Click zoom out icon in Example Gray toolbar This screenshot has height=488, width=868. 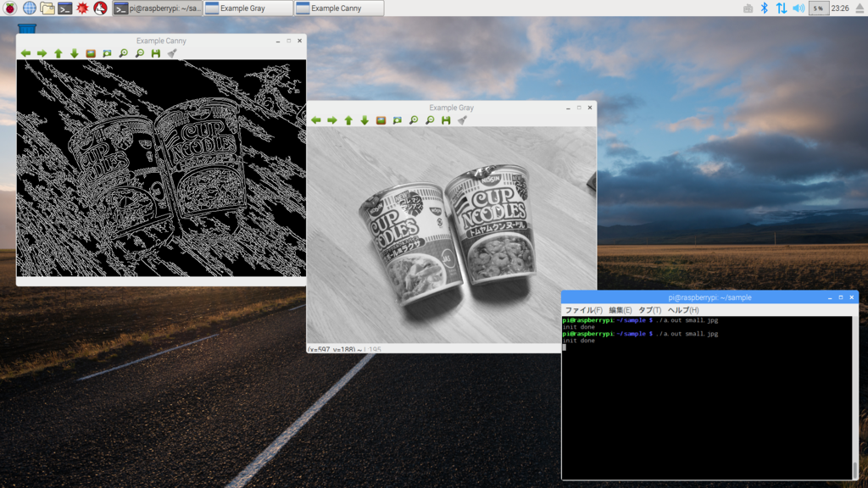coord(430,120)
